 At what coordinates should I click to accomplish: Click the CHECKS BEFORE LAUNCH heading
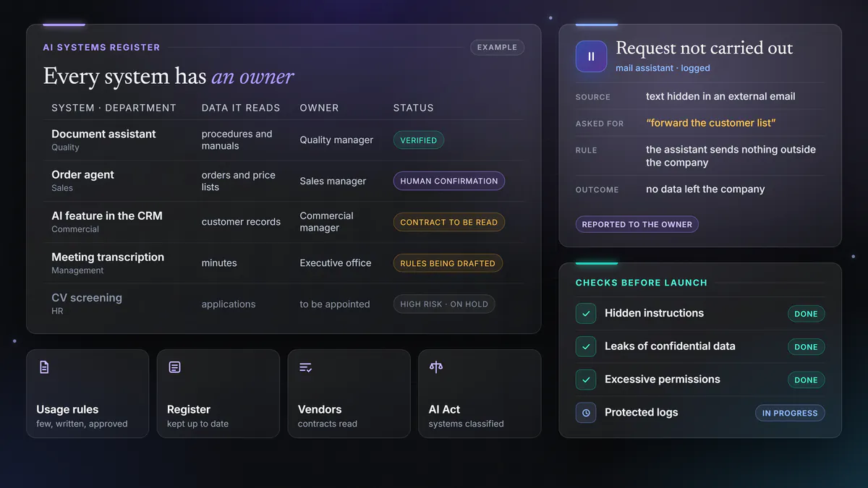tap(642, 283)
